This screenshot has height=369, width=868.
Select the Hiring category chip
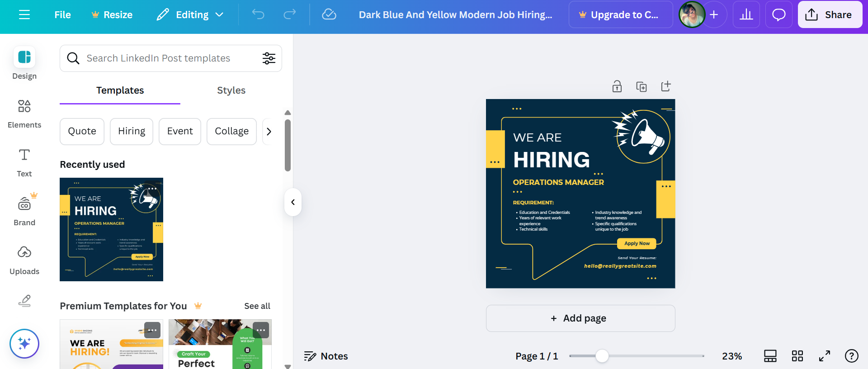tap(132, 131)
